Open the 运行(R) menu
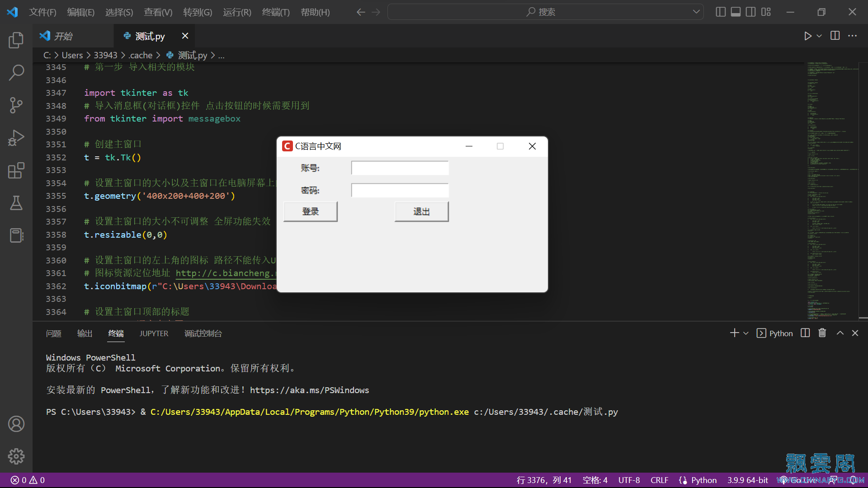This screenshot has width=868, height=488. click(x=237, y=12)
